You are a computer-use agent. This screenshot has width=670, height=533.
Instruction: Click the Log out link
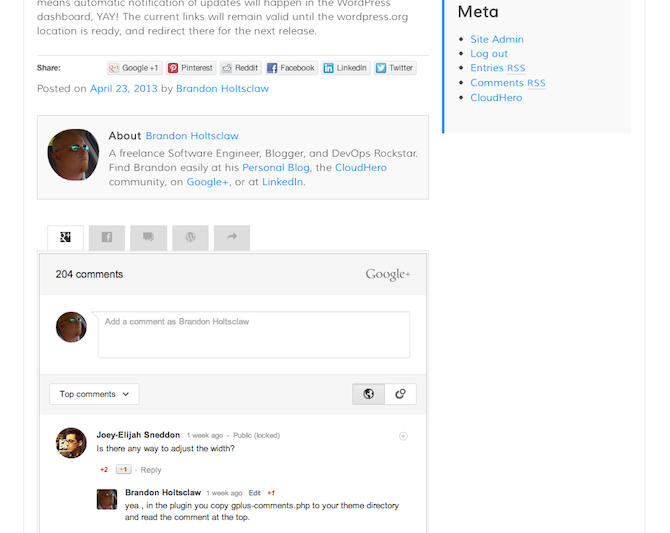(x=489, y=54)
